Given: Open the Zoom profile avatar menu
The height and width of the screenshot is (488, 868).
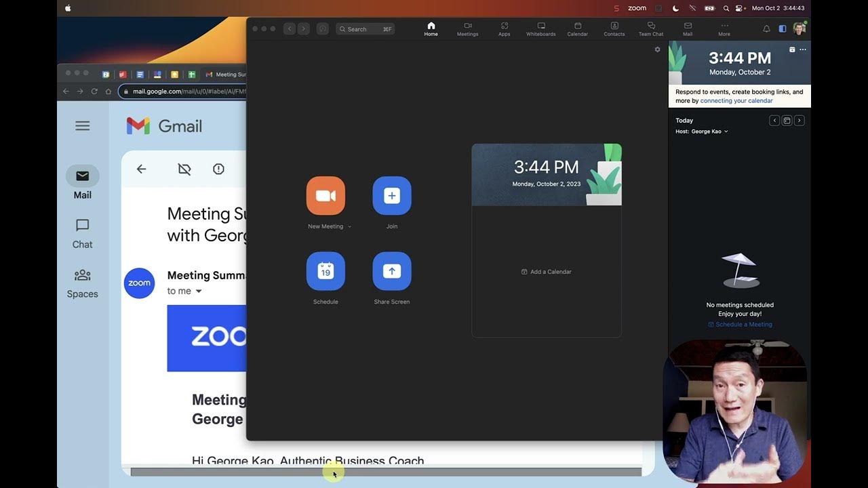Looking at the screenshot, I should tap(800, 28).
